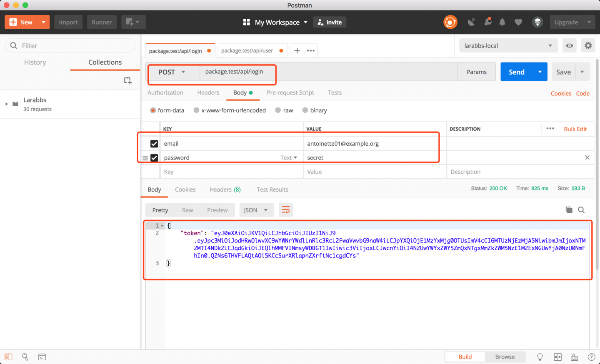
Task: Select the x-www-form-urlencoded radio button
Action: click(196, 110)
